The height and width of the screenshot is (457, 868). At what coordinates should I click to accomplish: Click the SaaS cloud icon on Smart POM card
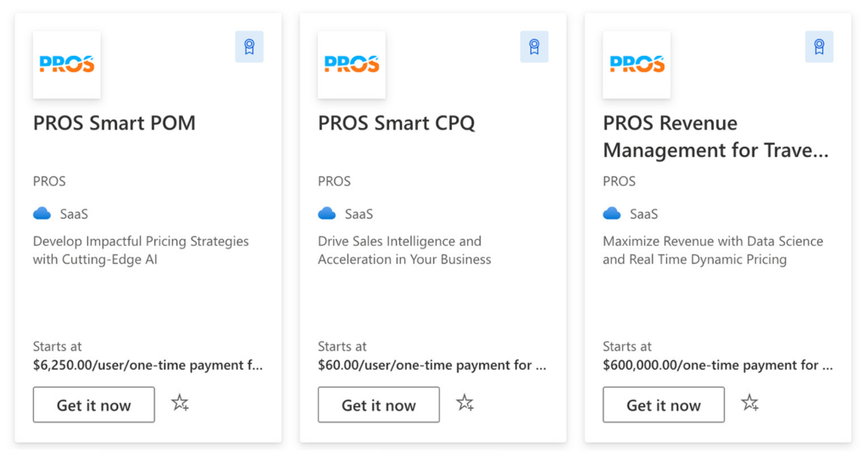pyautogui.click(x=42, y=214)
